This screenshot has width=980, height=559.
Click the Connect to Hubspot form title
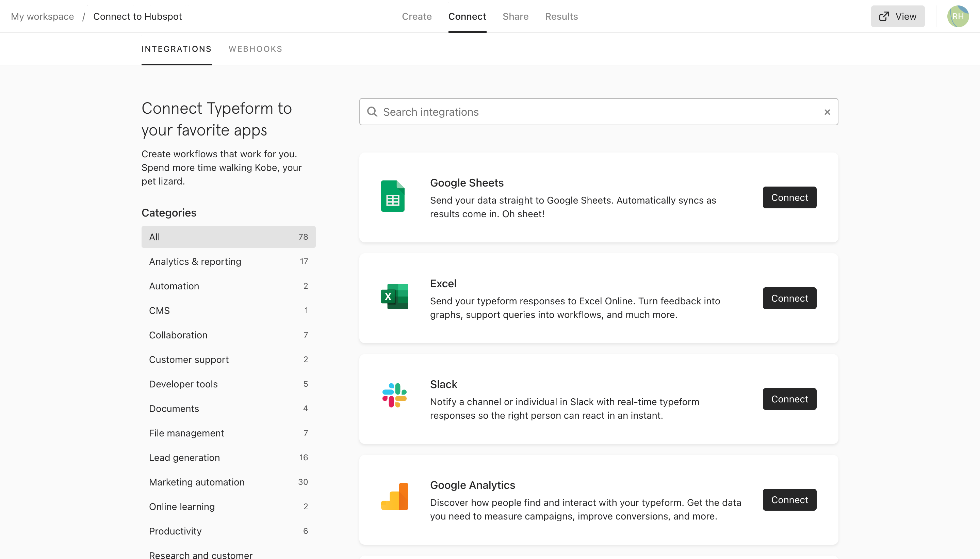[137, 16]
